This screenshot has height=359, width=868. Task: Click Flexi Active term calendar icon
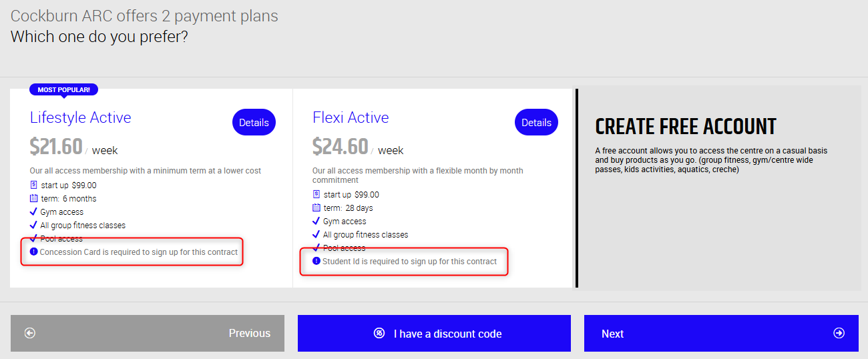pos(316,208)
